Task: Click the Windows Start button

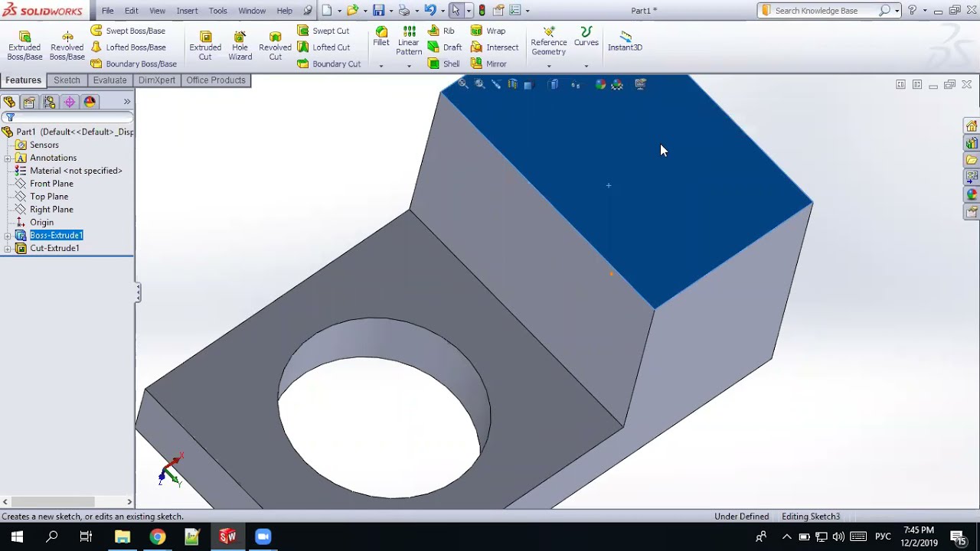Action: [x=17, y=536]
